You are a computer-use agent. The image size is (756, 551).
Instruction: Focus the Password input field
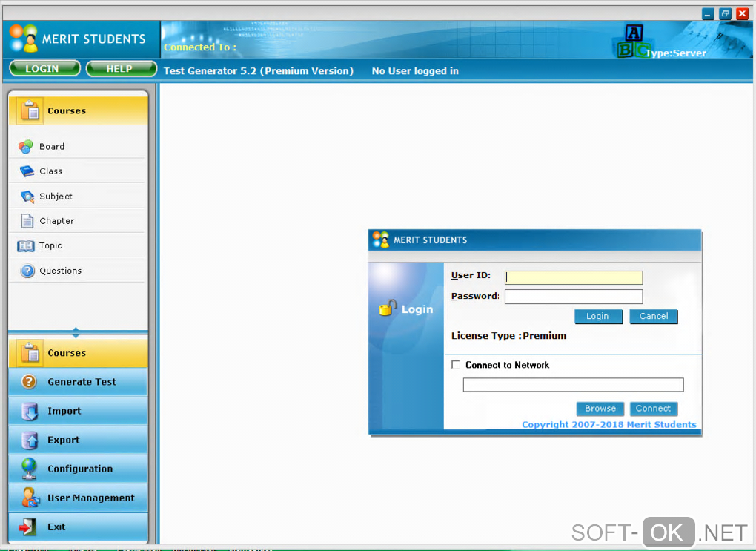(573, 296)
